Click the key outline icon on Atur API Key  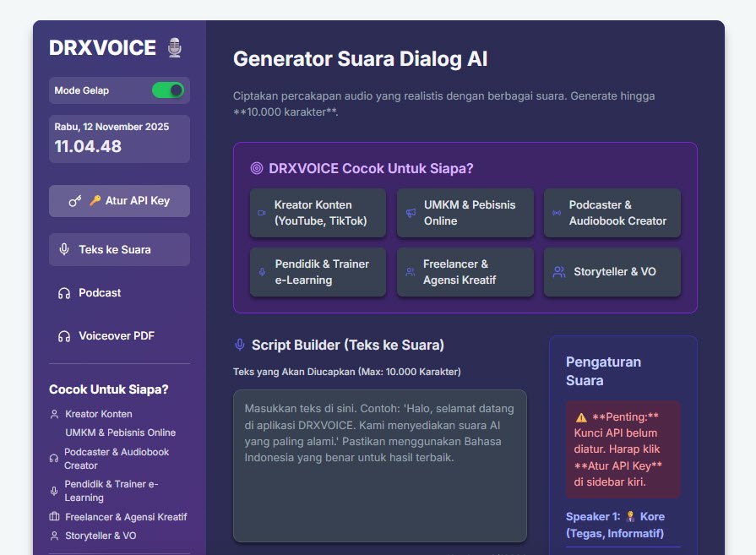(74, 201)
